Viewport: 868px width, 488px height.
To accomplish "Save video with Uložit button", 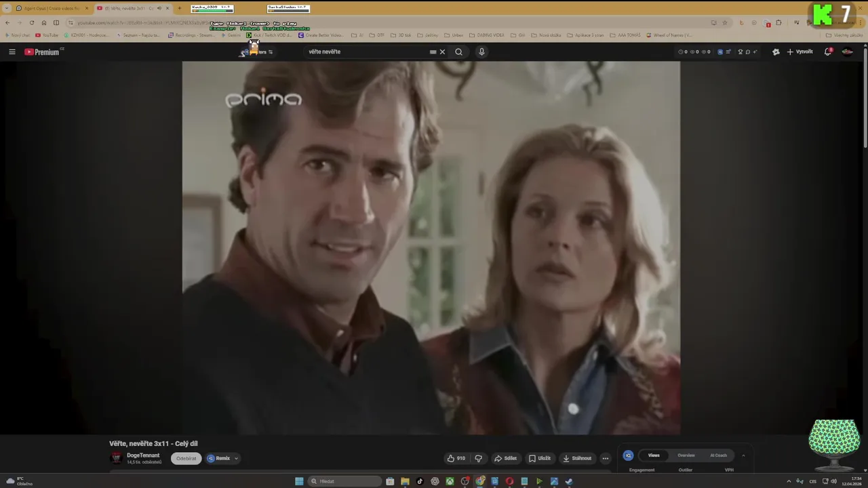I will point(540,458).
